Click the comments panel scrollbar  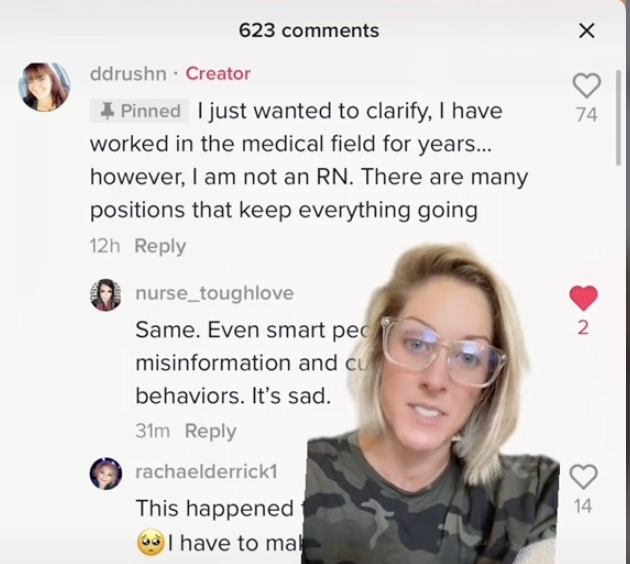(x=619, y=118)
